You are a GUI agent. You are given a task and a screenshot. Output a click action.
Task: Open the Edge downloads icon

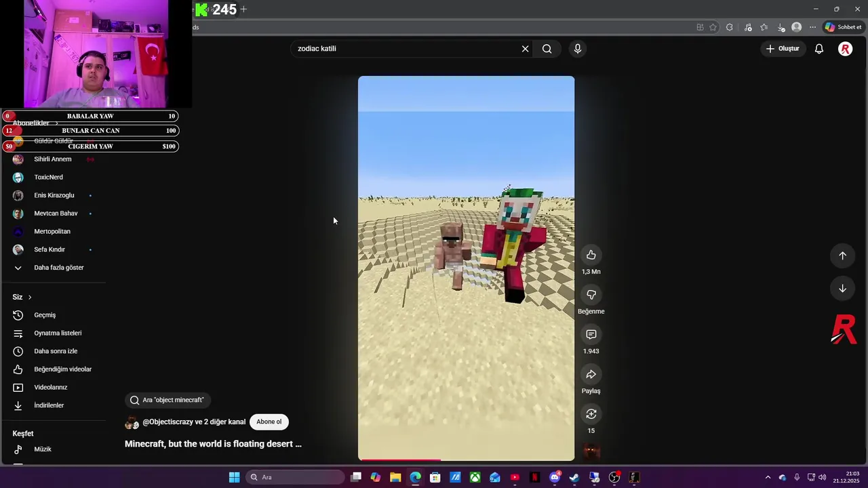(x=781, y=27)
